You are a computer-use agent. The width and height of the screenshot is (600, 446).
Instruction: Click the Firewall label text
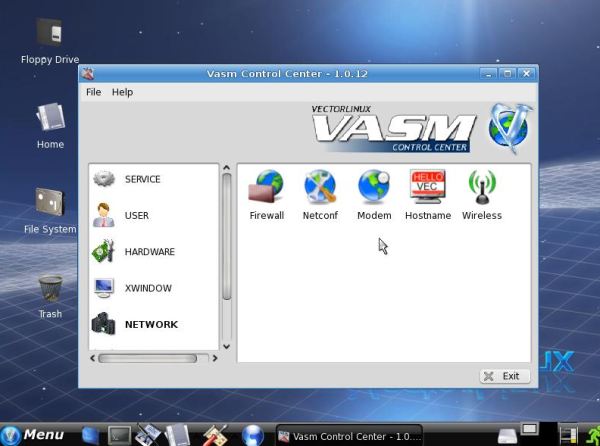[267, 215]
